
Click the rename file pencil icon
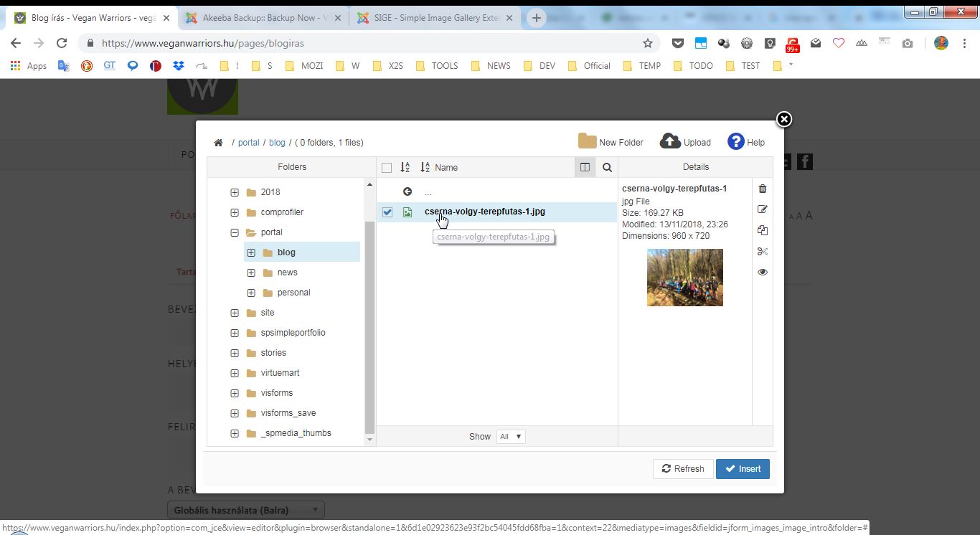762,209
